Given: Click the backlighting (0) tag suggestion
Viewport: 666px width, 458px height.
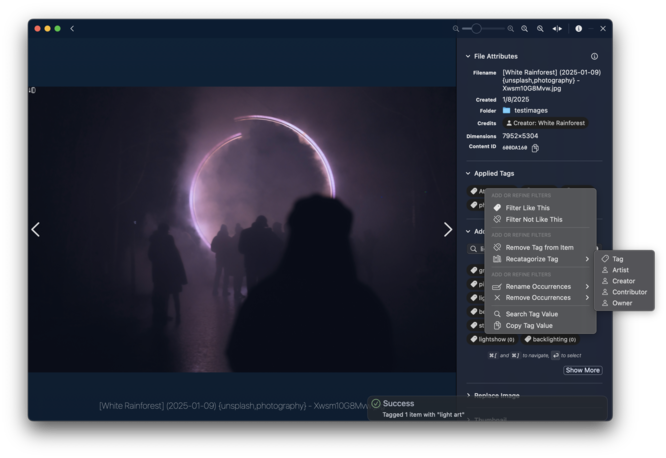Looking at the screenshot, I should point(550,339).
